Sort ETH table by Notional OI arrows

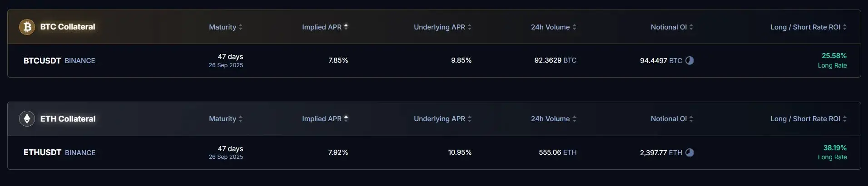pyautogui.click(x=691, y=119)
